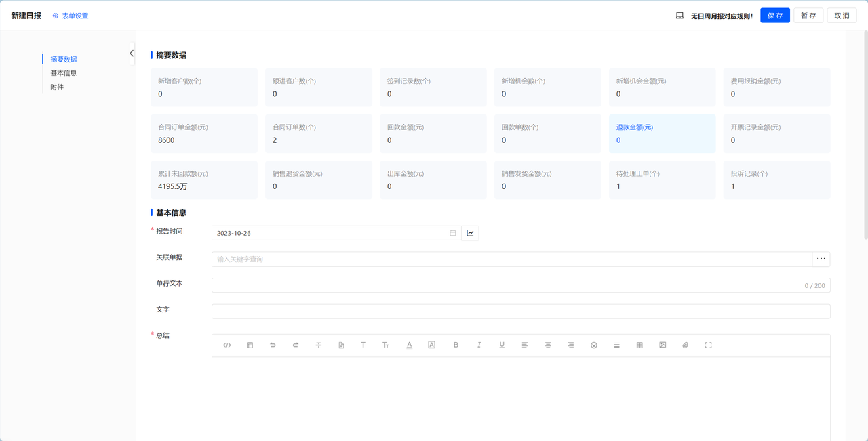Jump to 摘要数据 section in sidebar
Screen dimensions: 868x441
coord(64,60)
